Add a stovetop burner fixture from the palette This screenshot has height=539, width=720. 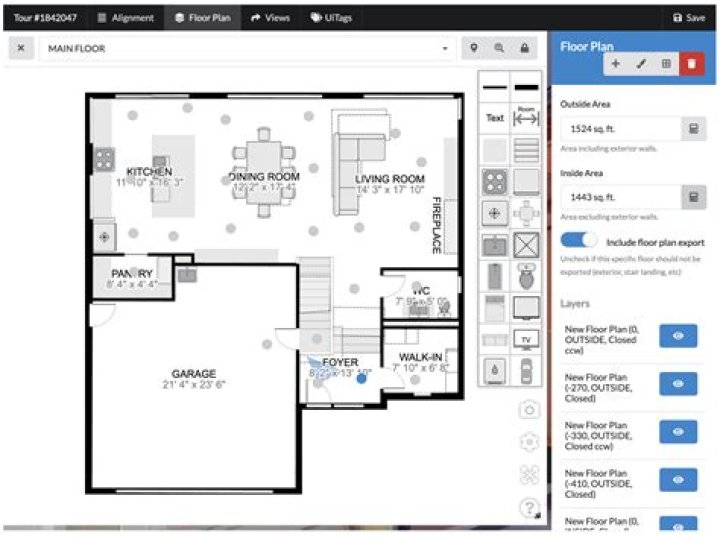coord(495,182)
